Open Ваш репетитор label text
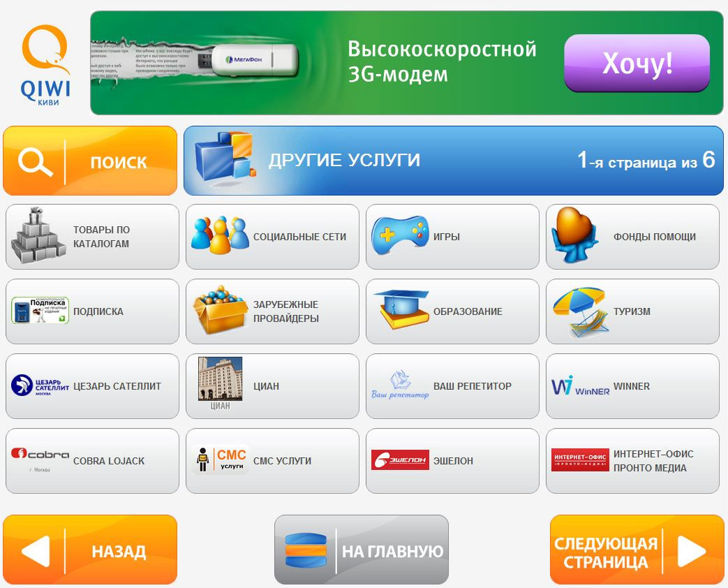Screen dimensions: 728x588 [472, 386]
